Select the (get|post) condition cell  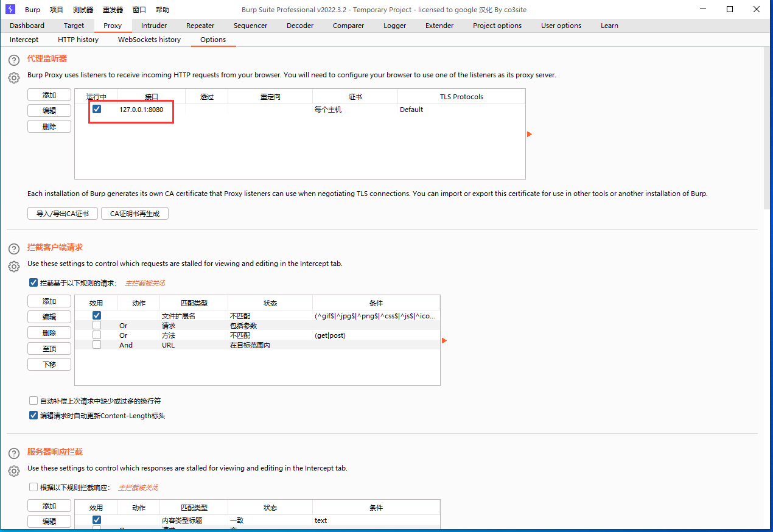(376, 335)
